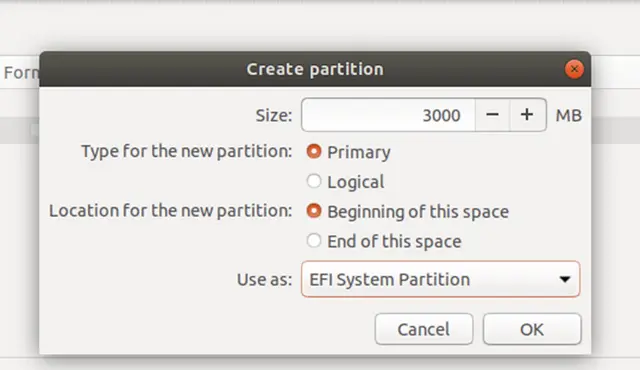Image resolution: width=640 pixels, height=370 pixels.
Task: Focus the Size field showing 3000
Action: pyautogui.click(x=388, y=115)
